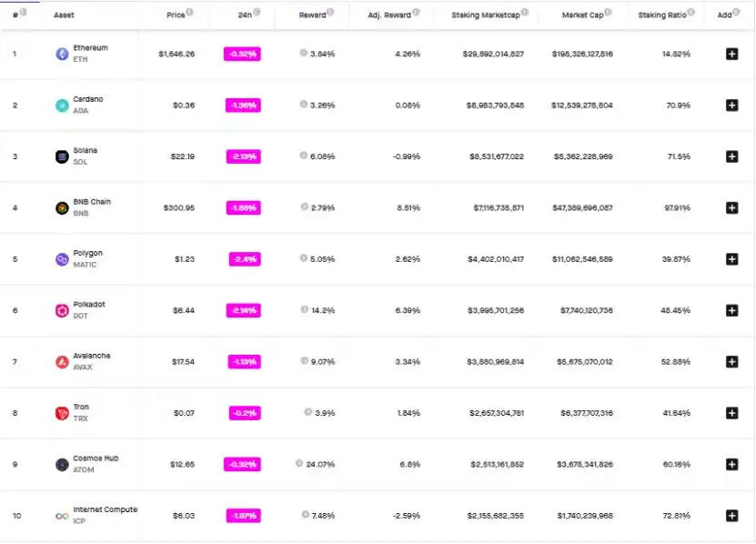Open the Avalanche asset link

click(92, 356)
